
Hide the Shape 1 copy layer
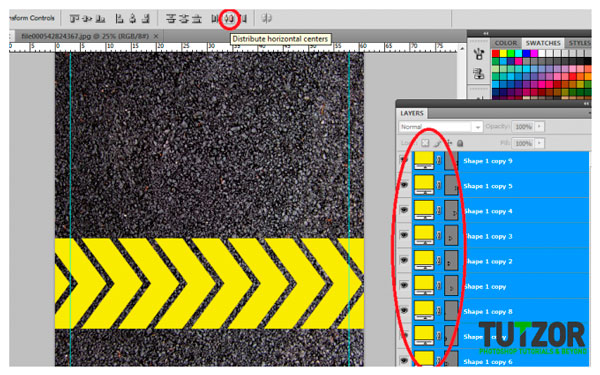(x=404, y=286)
